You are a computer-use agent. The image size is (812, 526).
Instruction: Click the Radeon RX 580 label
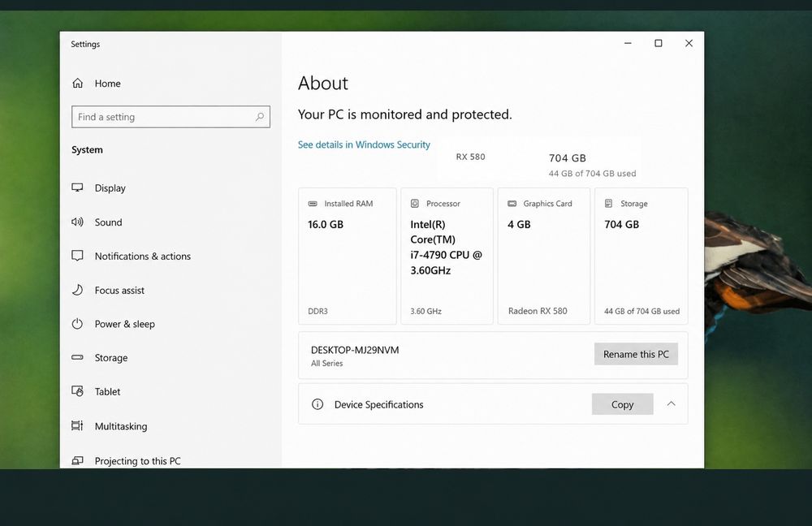[538, 311]
